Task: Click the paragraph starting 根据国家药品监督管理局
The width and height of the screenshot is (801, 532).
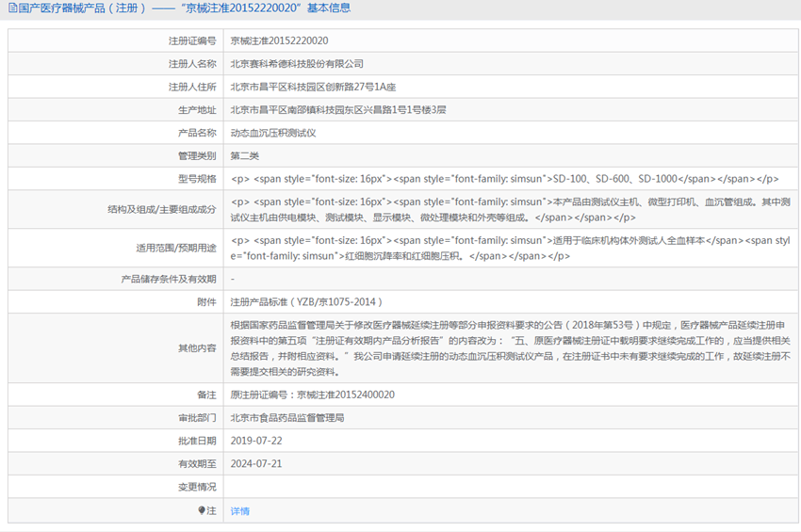Action: click(x=511, y=348)
